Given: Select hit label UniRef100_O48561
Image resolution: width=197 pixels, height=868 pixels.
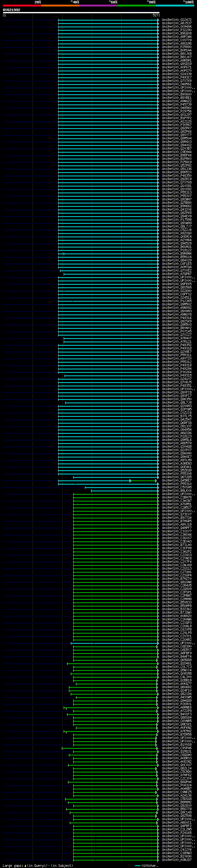Looking at the screenshot, I should coord(176,84).
